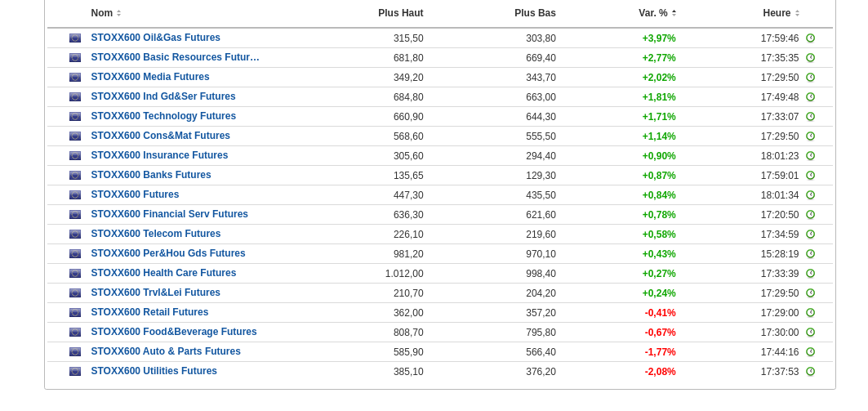Click the clock icon in the Utilities Futures row
Viewport: 868px width, 411px height.
coord(810,372)
